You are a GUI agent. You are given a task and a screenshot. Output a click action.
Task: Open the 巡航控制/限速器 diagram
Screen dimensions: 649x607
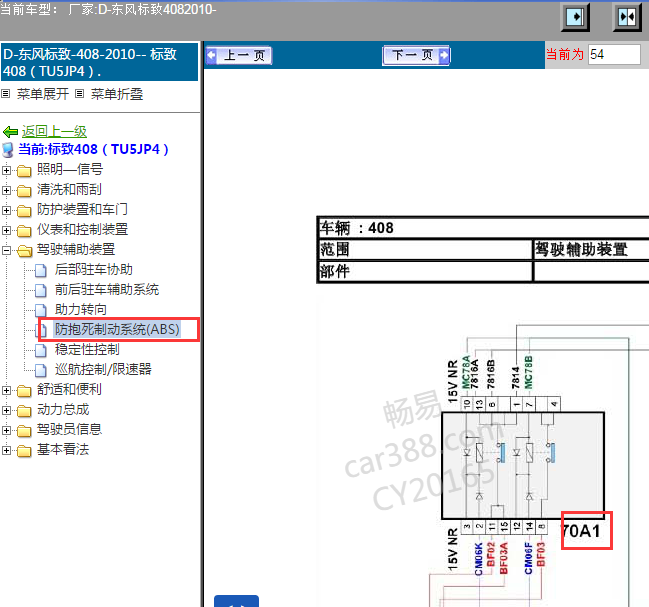click(103, 369)
